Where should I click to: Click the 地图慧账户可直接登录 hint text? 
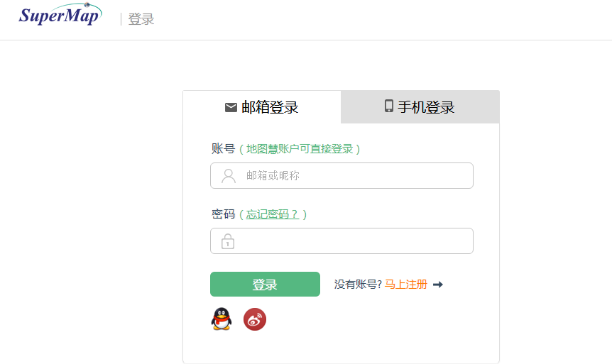pyautogui.click(x=300, y=148)
